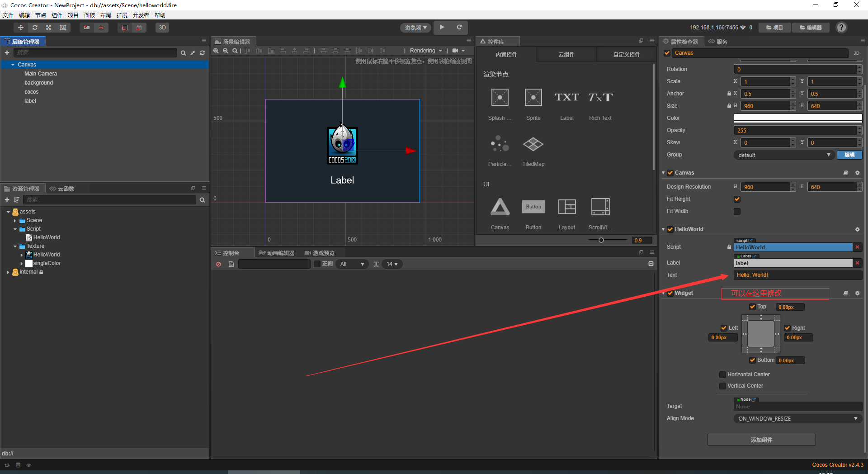Enable the Fit Width option
The height and width of the screenshot is (474, 868).
pyautogui.click(x=737, y=211)
